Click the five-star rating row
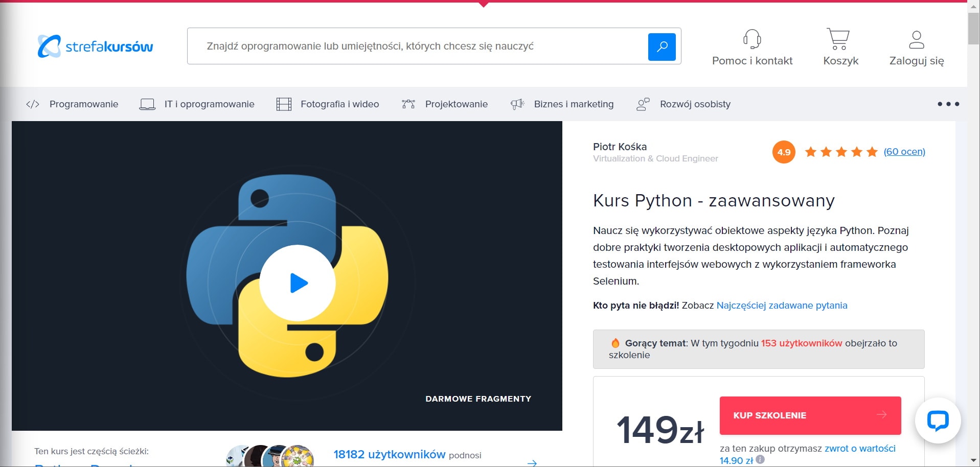980x467 pixels. point(841,152)
